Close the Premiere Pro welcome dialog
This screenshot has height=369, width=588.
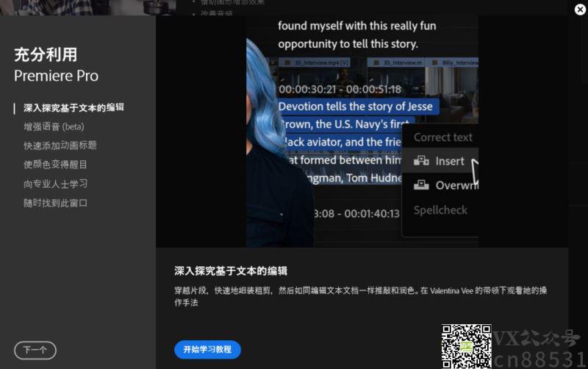(x=580, y=10)
